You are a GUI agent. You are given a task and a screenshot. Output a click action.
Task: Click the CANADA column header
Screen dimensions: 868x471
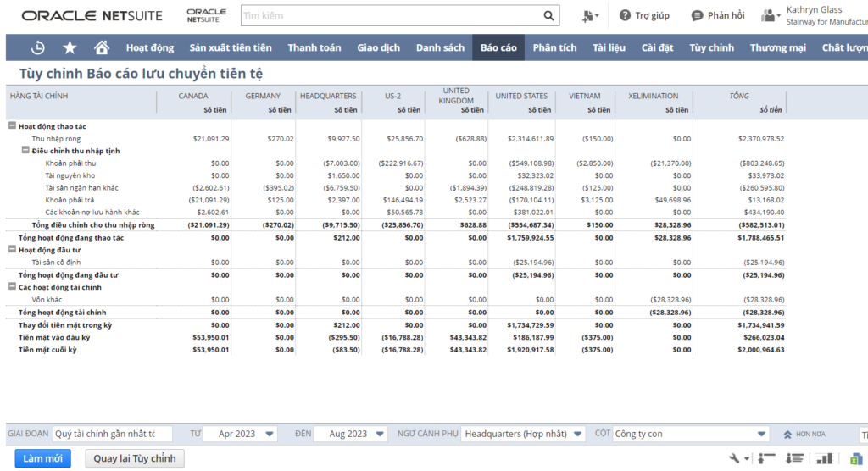click(x=193, y=96)
